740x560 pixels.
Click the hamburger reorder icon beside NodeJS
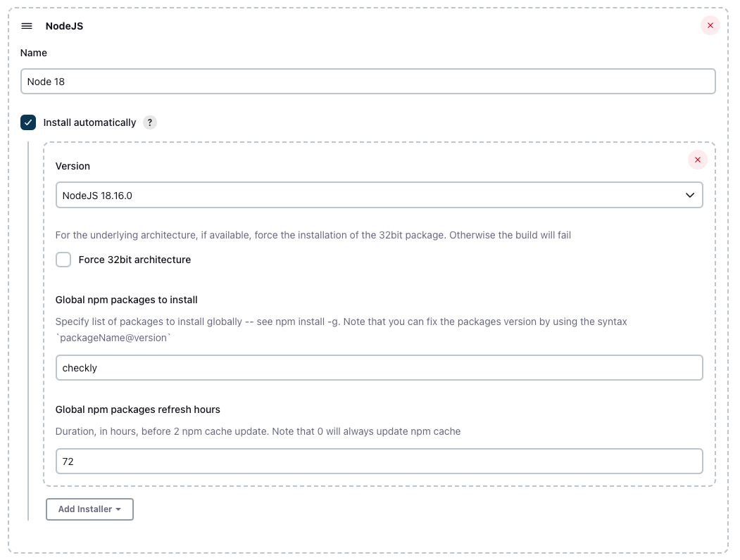26,25
